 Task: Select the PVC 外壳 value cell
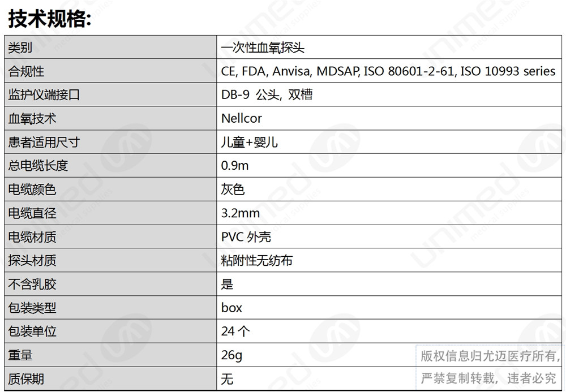point(389,237)
